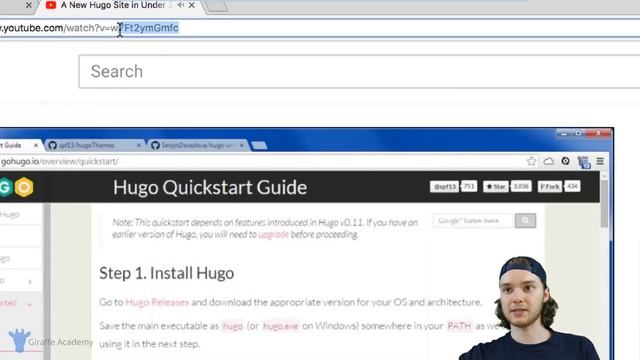Click the 'Step 1. Install Hugo' heading
The width and height of the screenshot is (640, 360).
coord(167,273)
